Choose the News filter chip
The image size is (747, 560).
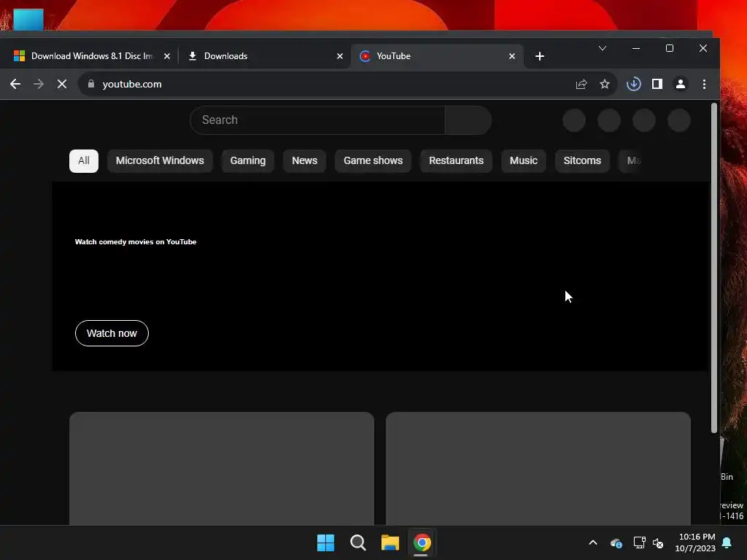point(304,161)
